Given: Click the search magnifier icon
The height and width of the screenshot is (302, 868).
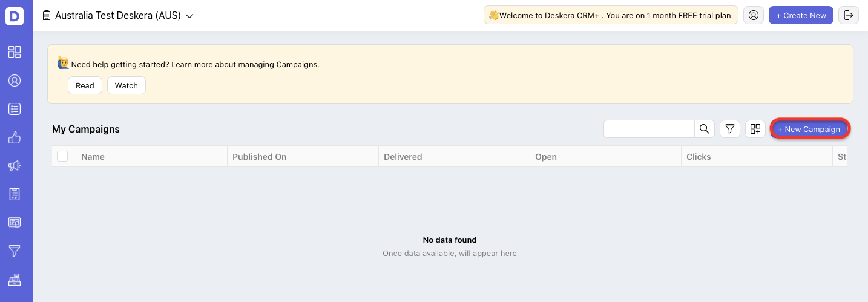Looking at the screenshot, I should click(705, 129).
